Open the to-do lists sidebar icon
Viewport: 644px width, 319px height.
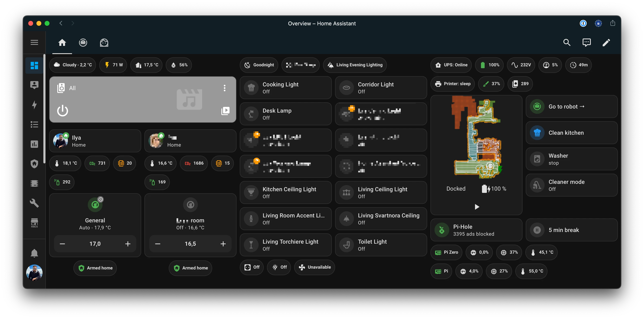34,124
